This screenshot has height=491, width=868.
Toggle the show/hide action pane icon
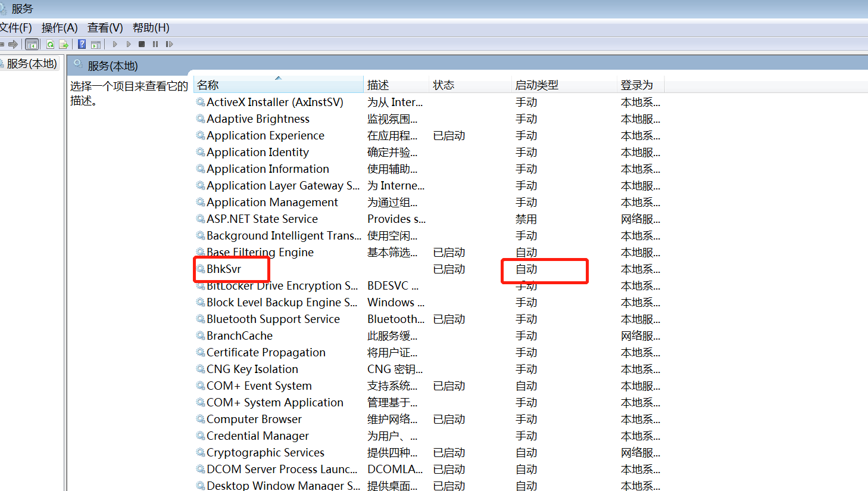point(95,44)
